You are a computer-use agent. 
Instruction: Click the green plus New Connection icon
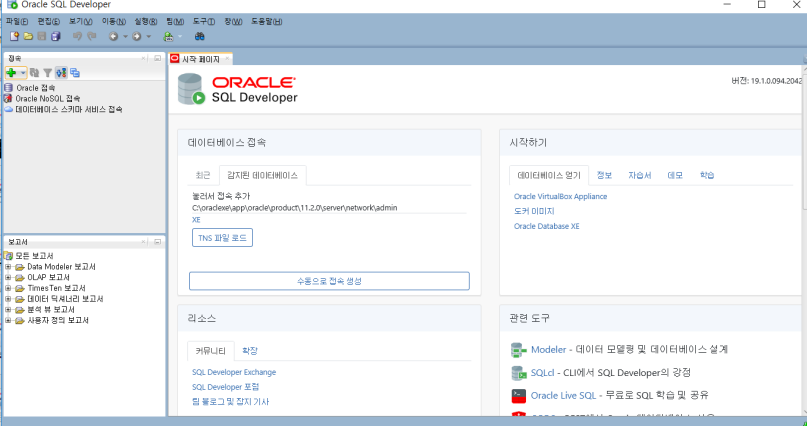pos(11,73)
